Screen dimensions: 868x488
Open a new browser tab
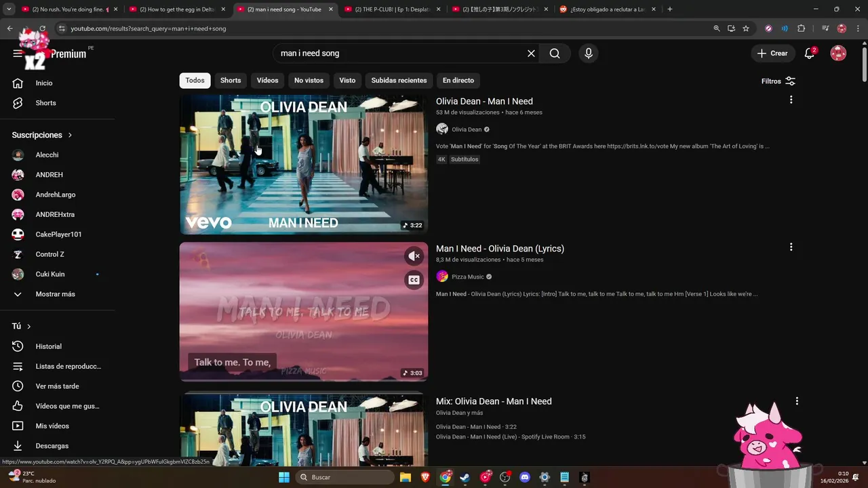[x=670, y=9]
